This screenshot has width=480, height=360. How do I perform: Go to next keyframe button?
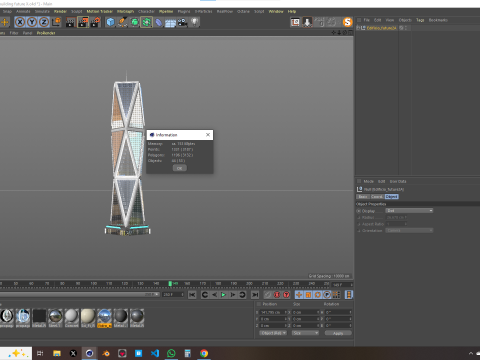click(242, 295)
